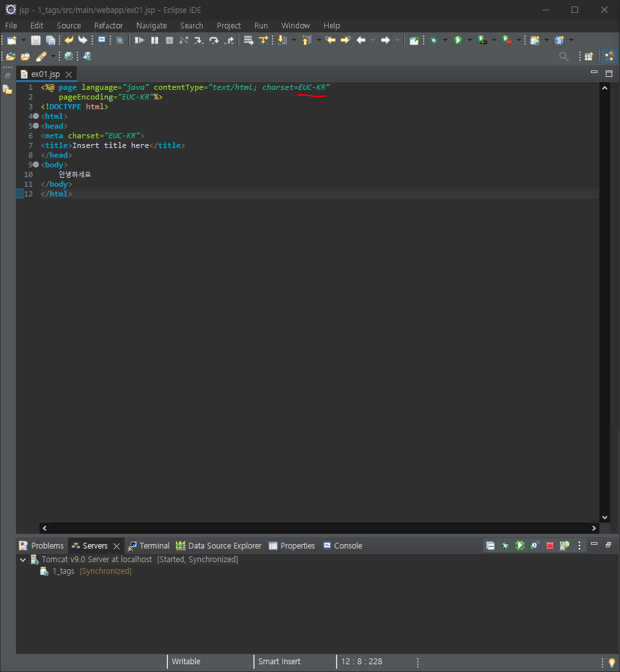Click the Terminate (stop) debug icon
The image size is (620, 672).
(169, 40)
